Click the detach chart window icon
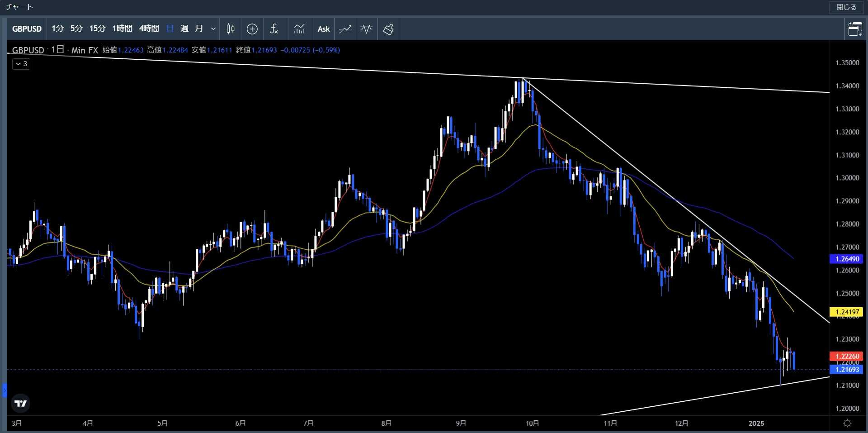This screenshot has width=868, height=433. [x=855, y=29]
